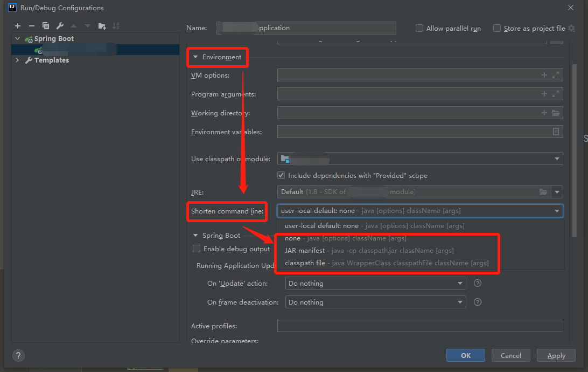The image size is (588, 372).
Task: Close the Run/Debug Configurations dialog
Action: tap(571, 8)
